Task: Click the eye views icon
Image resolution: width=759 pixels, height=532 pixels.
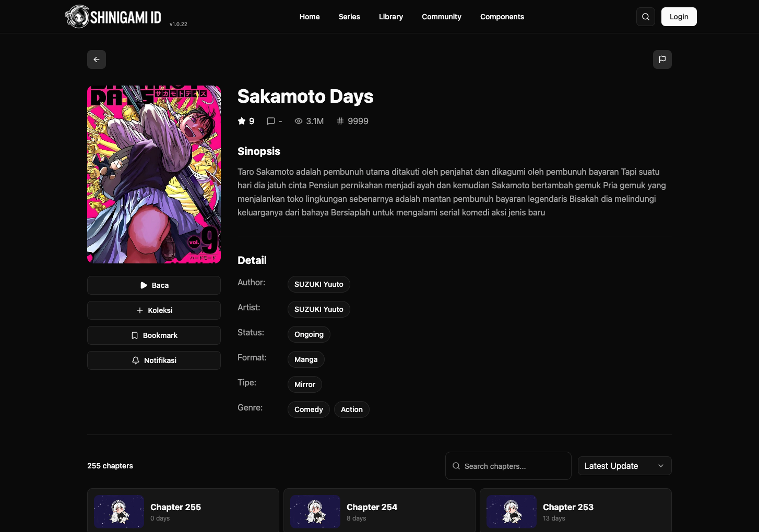Action: click(299, 121)
